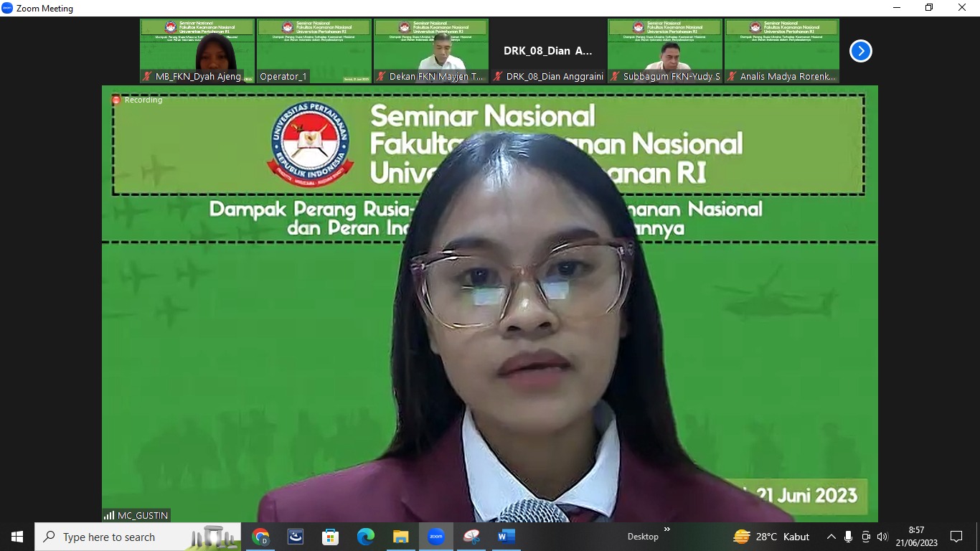
Task: Expand the Desktop toolbar chevron
Action: point(666,529)
